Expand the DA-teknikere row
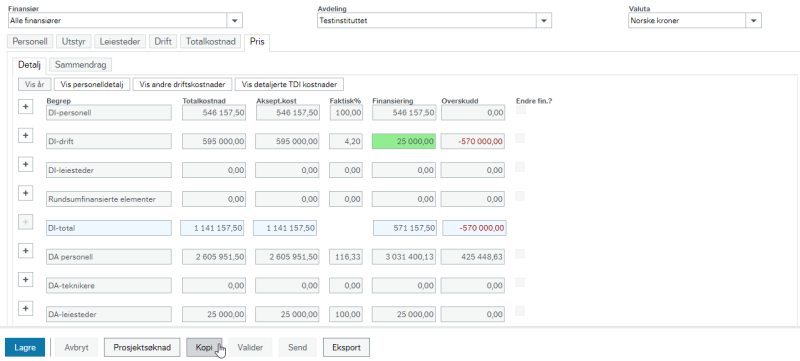 coord(26,280)
